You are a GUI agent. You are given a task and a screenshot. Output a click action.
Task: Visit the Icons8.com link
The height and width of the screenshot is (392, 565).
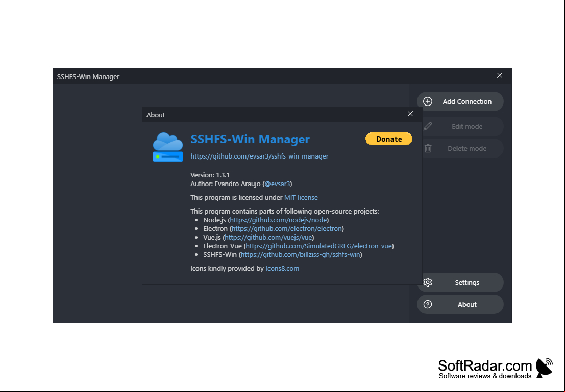(283, 269)
